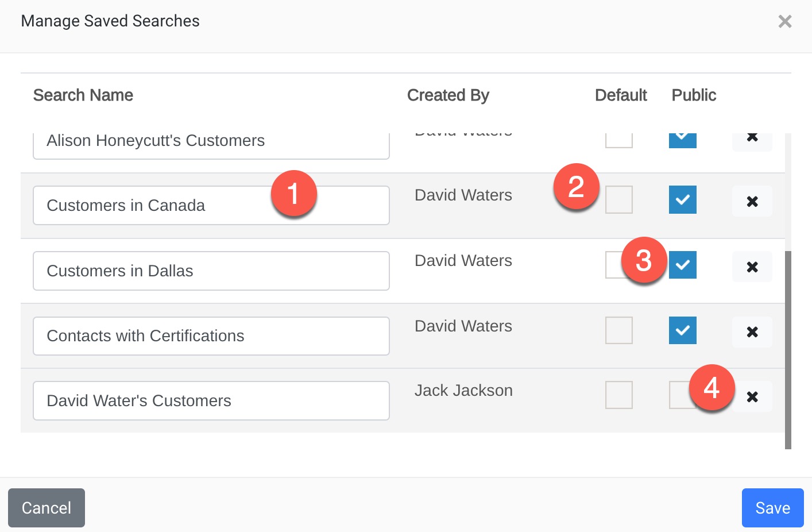The width and height of the screenshot is (812, 532).
Task: Edit the Customers in Canada name field
Action: (211, 205)
